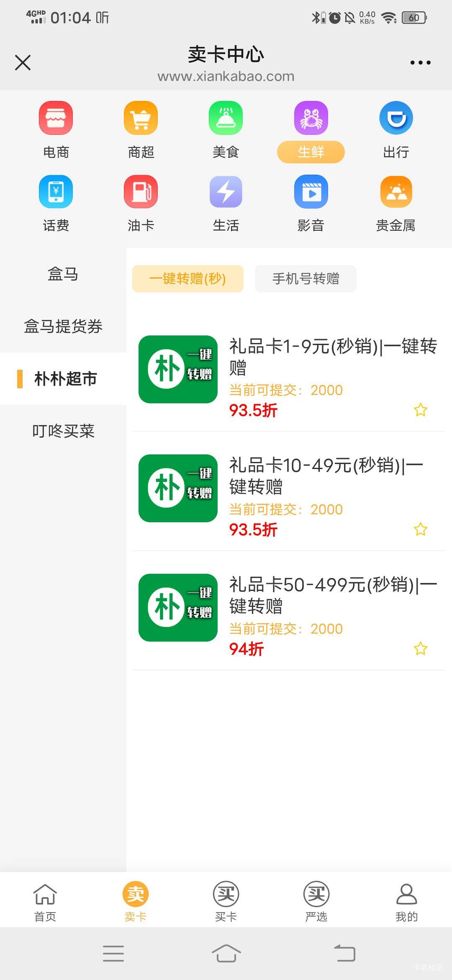Open the 影音 video category icon
This screenshot has width=452, height=980.
coord(311,191)
